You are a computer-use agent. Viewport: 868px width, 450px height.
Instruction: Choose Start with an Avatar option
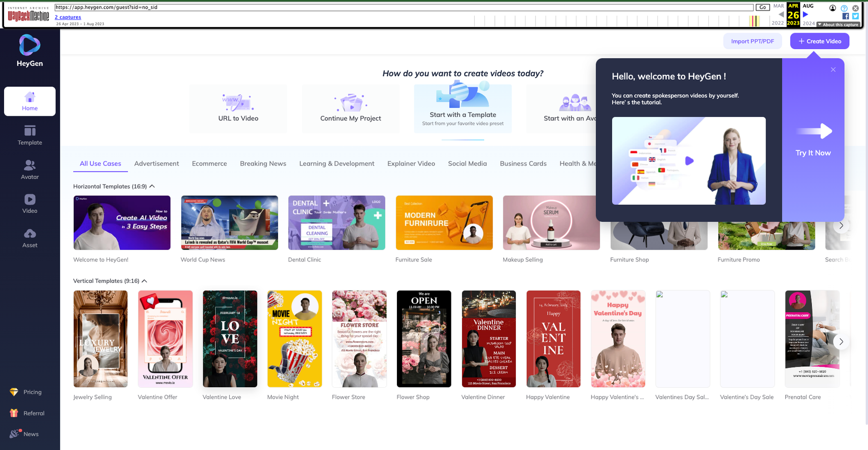pos(561,108)
